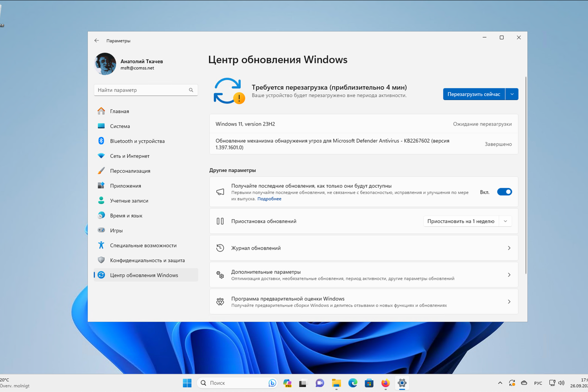Select Система in the sidebar menu

click(x=120, y=126)
